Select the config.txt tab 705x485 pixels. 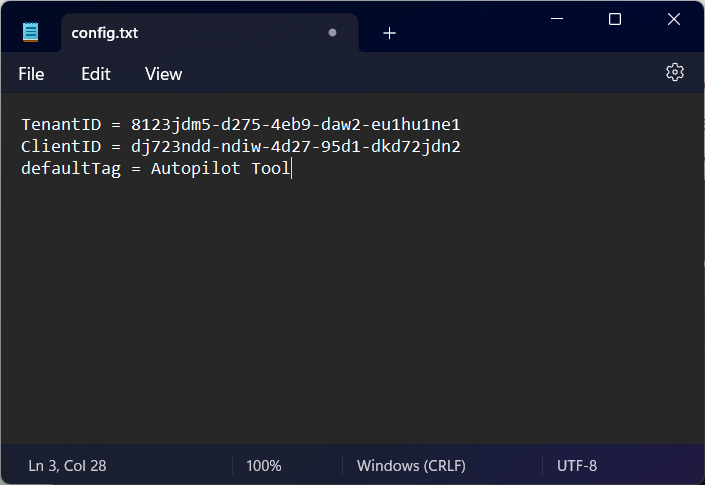(105, 33)
